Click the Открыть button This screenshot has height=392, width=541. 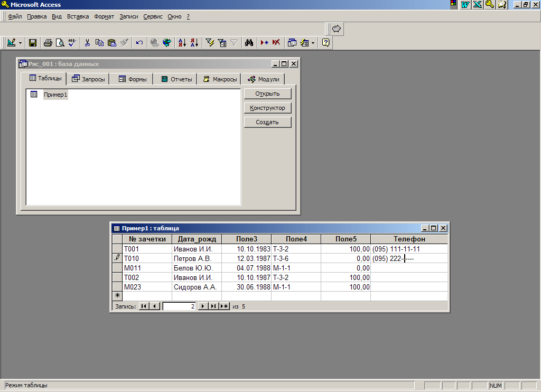tap(267, 94)
